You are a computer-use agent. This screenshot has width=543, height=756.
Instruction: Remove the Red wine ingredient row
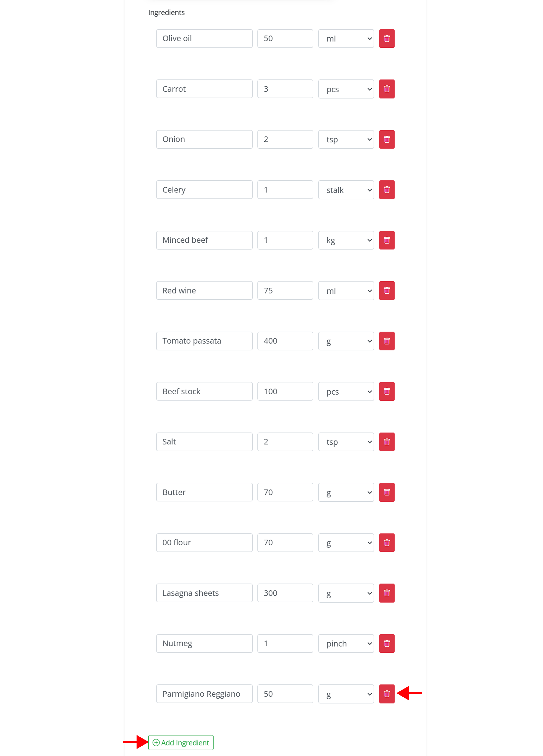click(x=387, y=291)
